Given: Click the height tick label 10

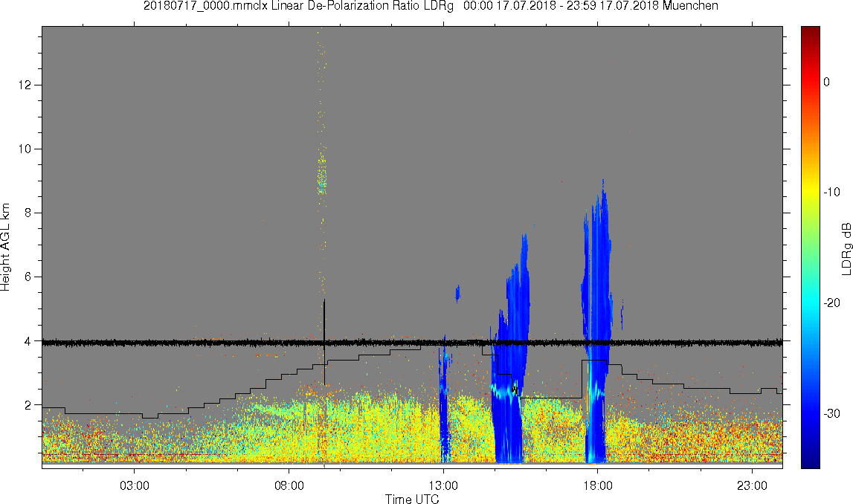Looking at the screenshot, I should point(25,149).
